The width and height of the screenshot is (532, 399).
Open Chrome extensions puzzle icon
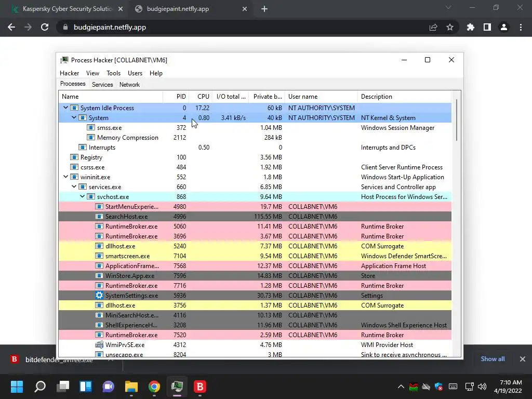coord(470,27)
